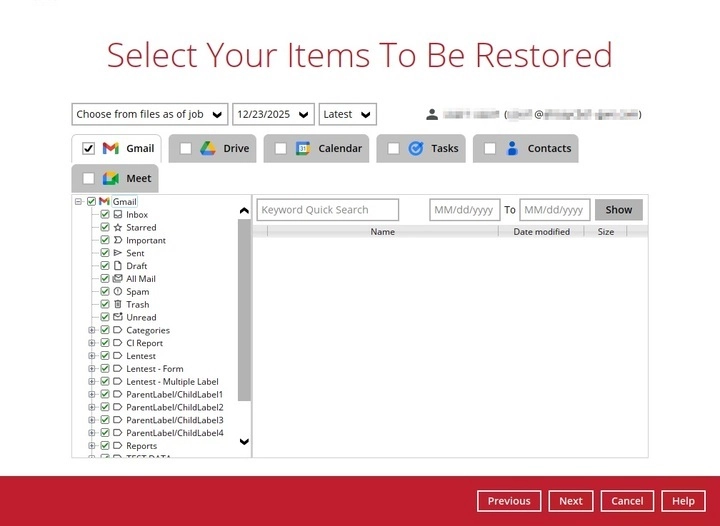Click the Unread envelope icon
The width and height of the screenshot is (720, 526).
tap(118, 317)
